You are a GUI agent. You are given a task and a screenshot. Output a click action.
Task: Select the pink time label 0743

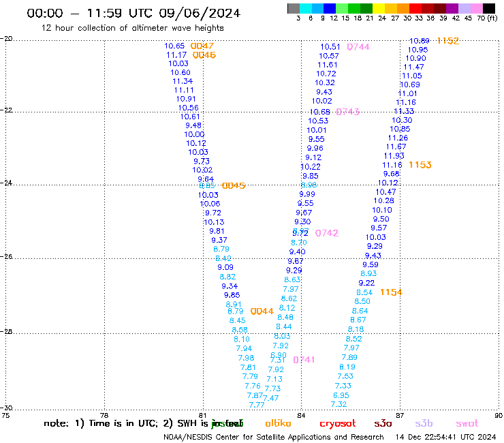click(348, 112)
